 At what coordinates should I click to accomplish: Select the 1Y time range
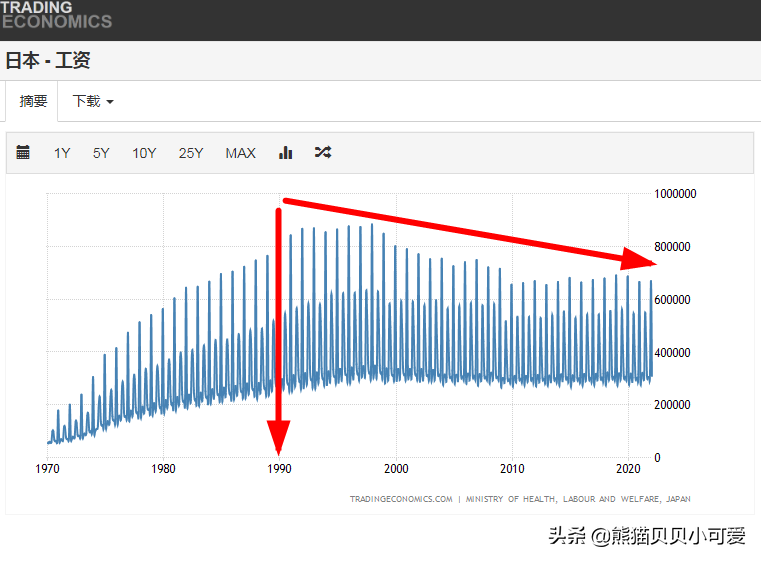coord(62,153)
